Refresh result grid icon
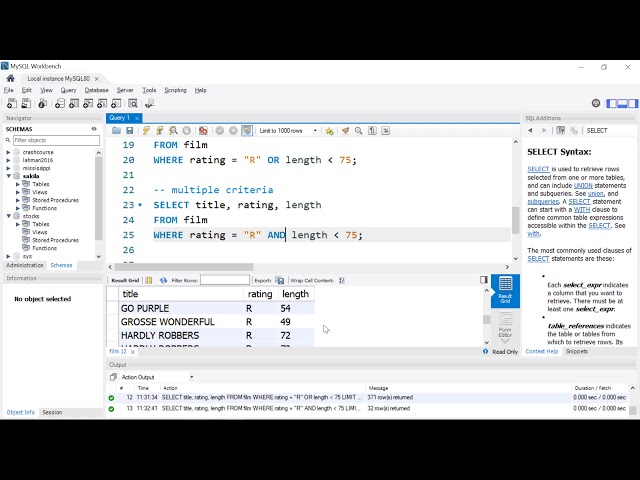This screenshot has width=640, height=480. pos(163,280)
